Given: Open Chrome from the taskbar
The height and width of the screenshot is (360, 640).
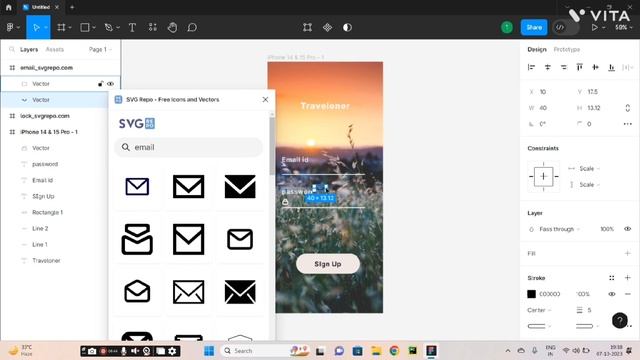Looking at the screenshot, I should coord(394,351).
